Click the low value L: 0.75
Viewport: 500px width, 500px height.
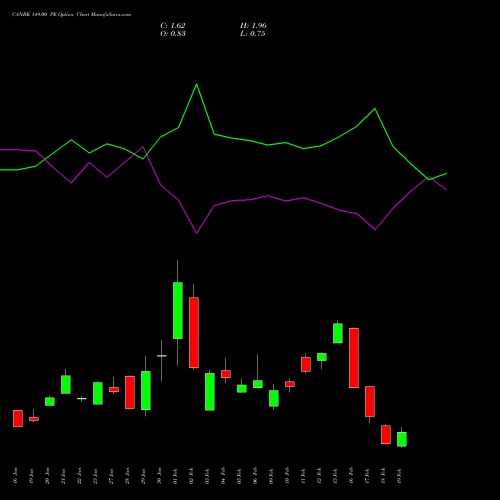[252, 34]
